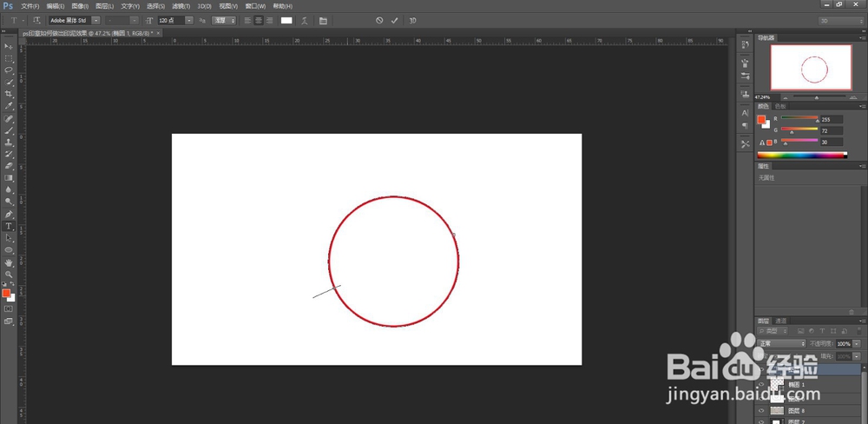Select the Gradient tool
Image resolution: width=868 pixels, height=424 pixels.
pos(9,178)
